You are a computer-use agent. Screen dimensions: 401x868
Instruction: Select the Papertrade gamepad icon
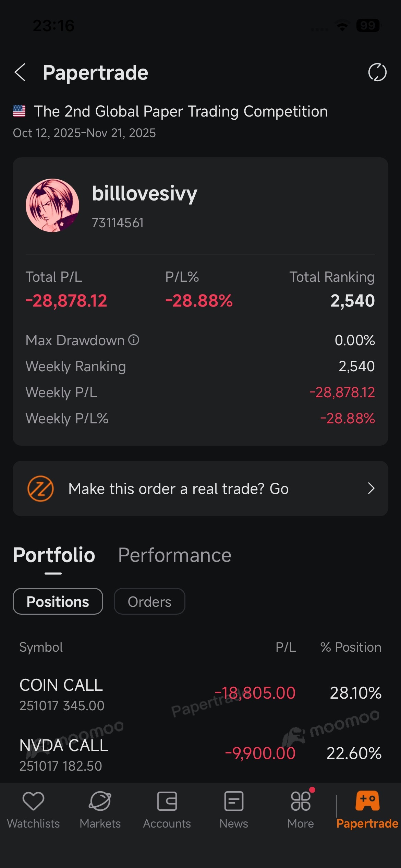pos(367,800)
